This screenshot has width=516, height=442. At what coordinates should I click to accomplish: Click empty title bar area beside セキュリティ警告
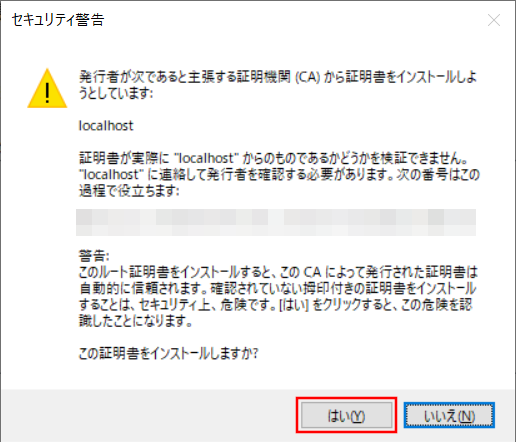coord(293,20)
